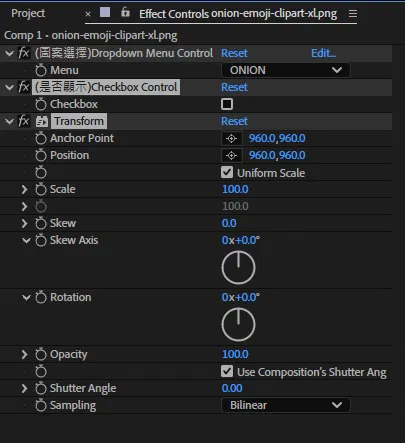Uncheck the Uniform Scale checkbox

[x=227, y=172]
